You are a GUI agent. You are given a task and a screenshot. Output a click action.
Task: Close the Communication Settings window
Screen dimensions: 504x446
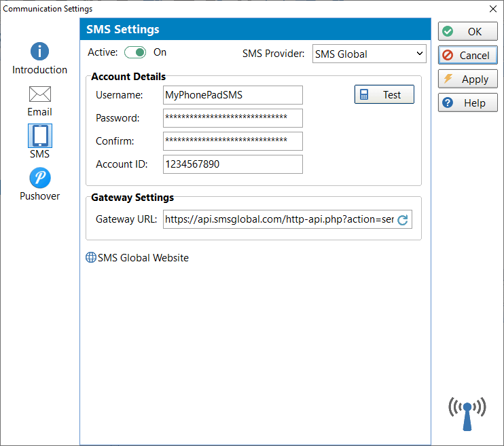tap(493, 9)
